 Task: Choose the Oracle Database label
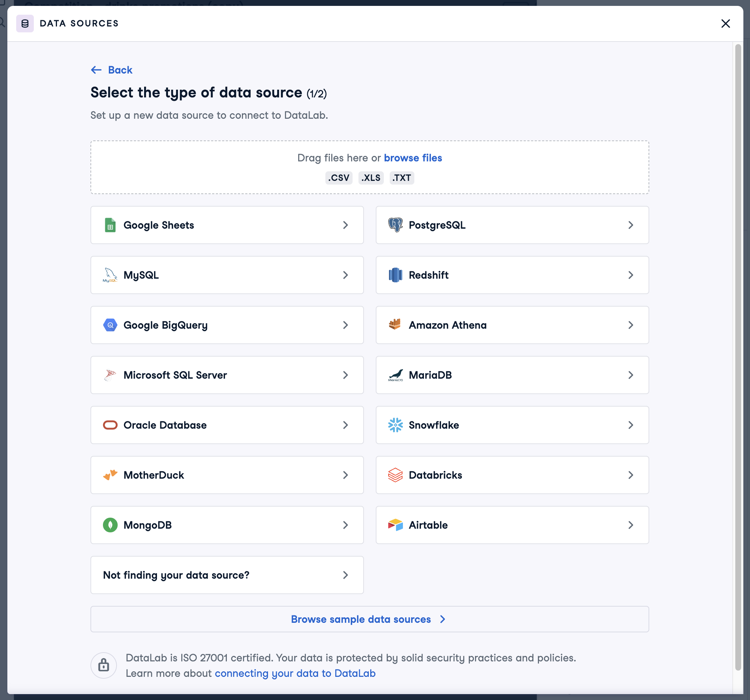pos(165,425)
